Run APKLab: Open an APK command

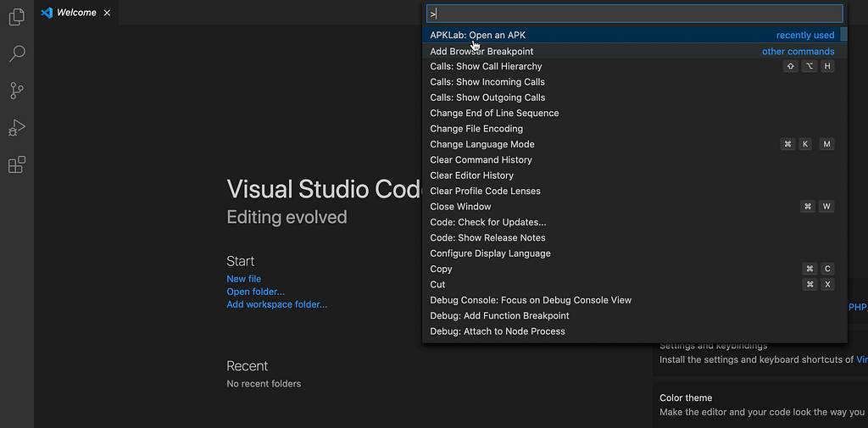(x=478, y=36)
